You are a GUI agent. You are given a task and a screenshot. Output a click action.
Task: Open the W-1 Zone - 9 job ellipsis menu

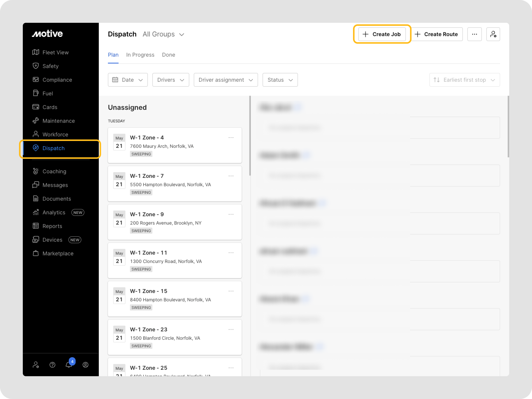[x=231, y=214]
